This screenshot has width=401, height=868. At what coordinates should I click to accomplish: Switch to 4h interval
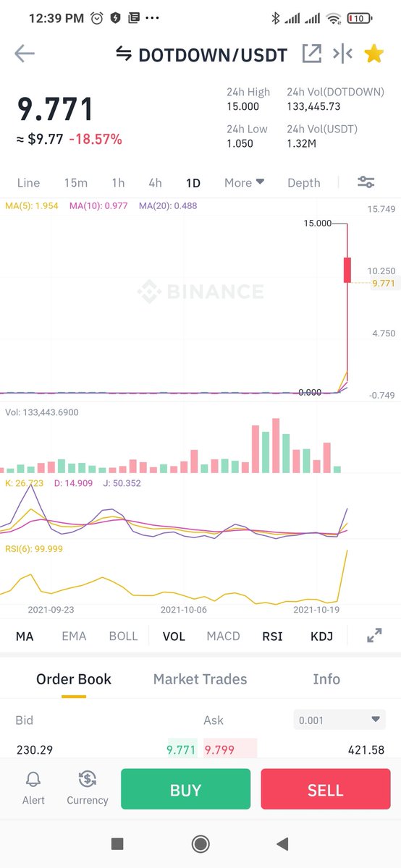155,183
